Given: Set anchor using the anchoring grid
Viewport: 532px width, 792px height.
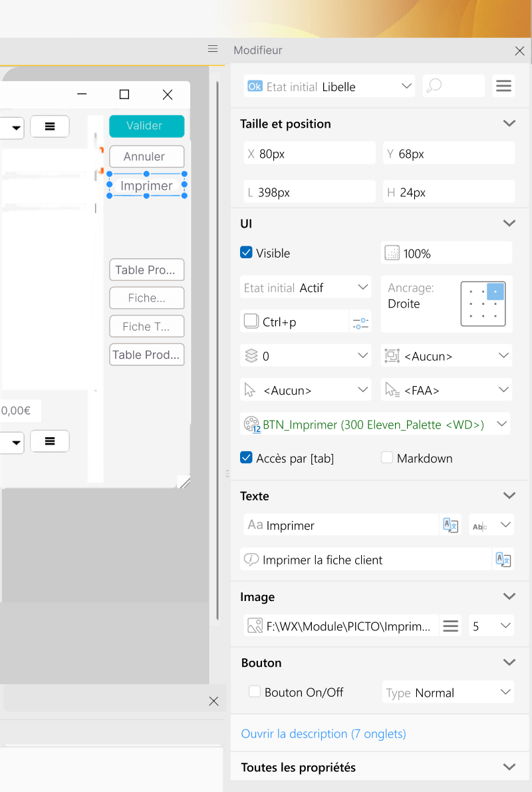Looking at the screenshot, I should point(487,303).
